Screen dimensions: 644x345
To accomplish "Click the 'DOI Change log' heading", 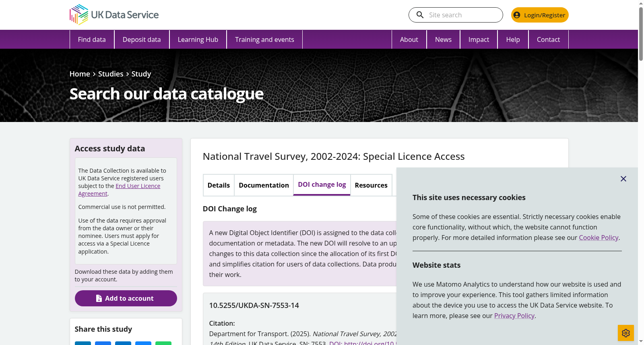I will [230, 209].
